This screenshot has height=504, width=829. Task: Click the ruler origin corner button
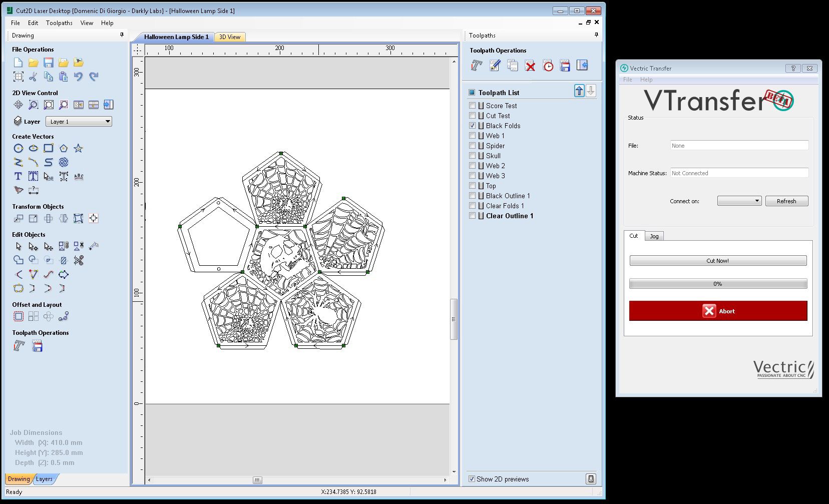pyautogui.click(x=138, y=50)
